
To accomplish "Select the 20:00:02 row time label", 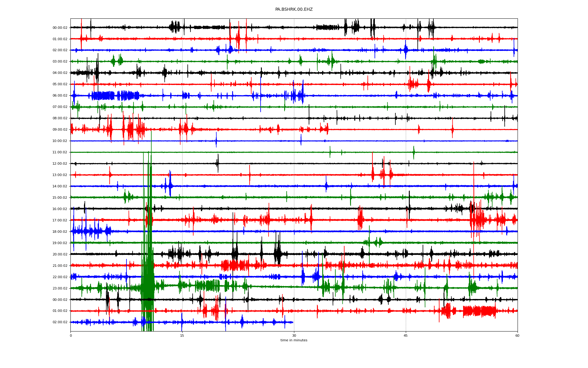I will pos(60,255).
